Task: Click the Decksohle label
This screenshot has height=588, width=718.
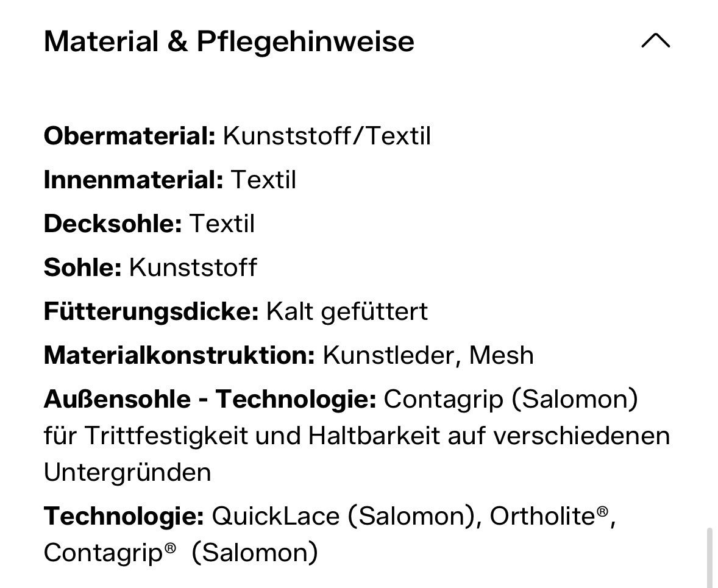Action: pos(113,224)
